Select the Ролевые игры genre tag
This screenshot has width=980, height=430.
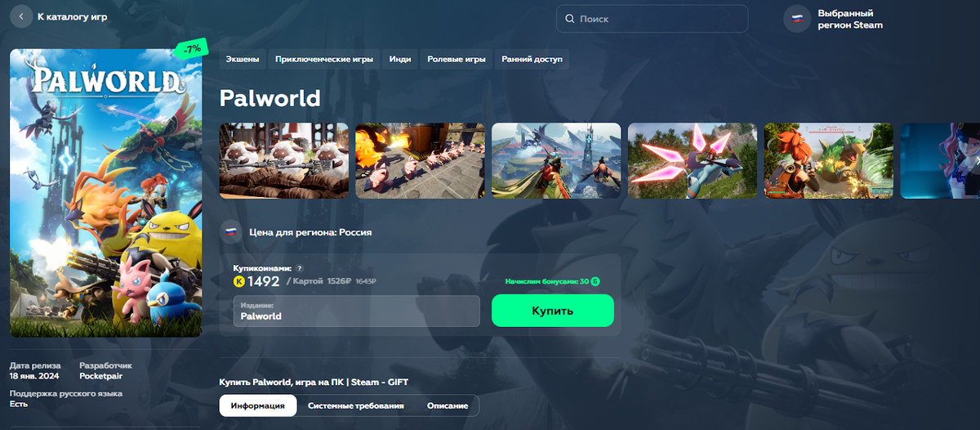tap(457, 59)
